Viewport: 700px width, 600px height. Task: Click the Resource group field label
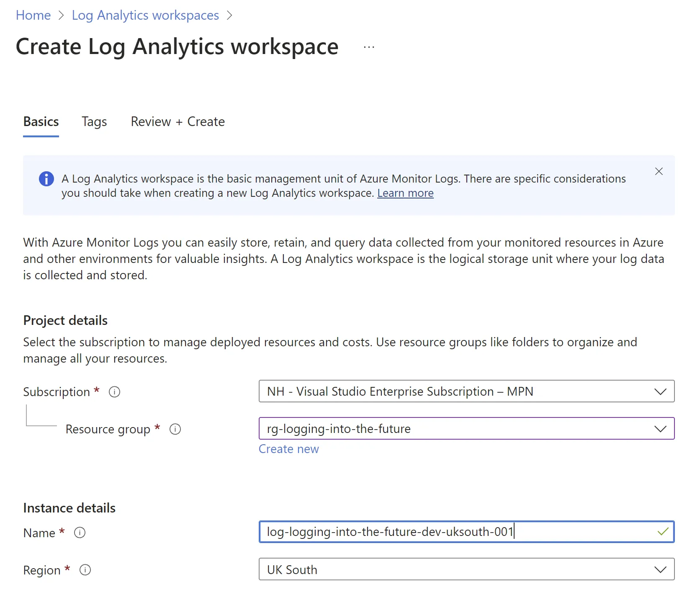[x=108, y=429]
